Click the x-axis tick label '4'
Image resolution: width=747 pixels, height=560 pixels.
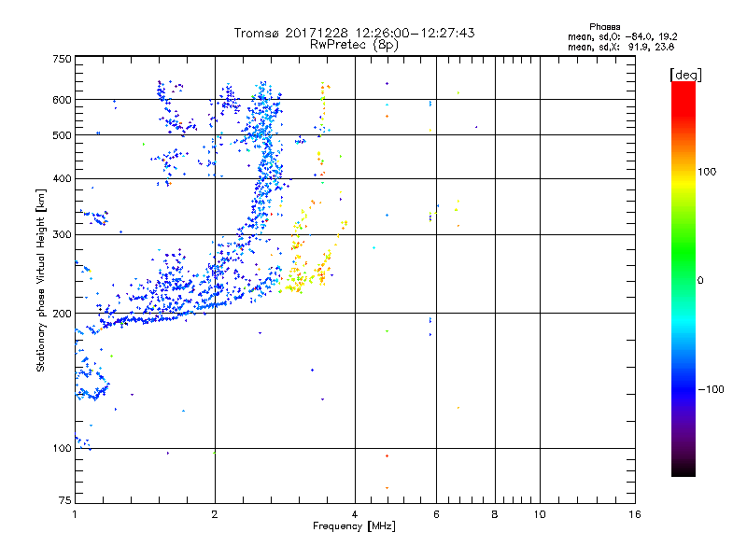(355, 514)
